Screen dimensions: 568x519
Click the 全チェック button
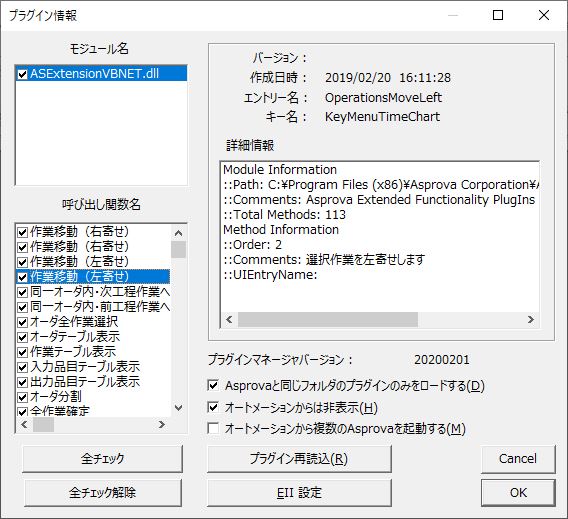pos(103,459)
